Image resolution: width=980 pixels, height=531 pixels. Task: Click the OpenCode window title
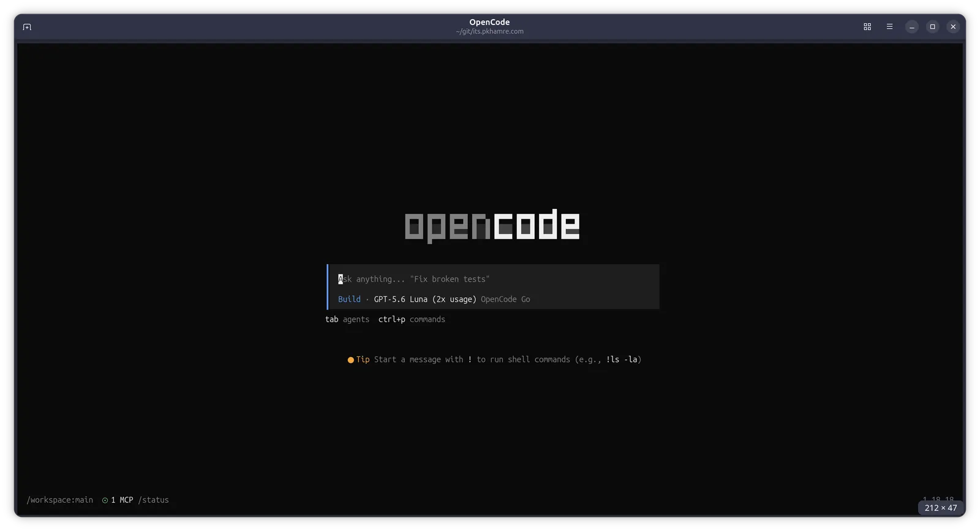(x=489, y=22)
